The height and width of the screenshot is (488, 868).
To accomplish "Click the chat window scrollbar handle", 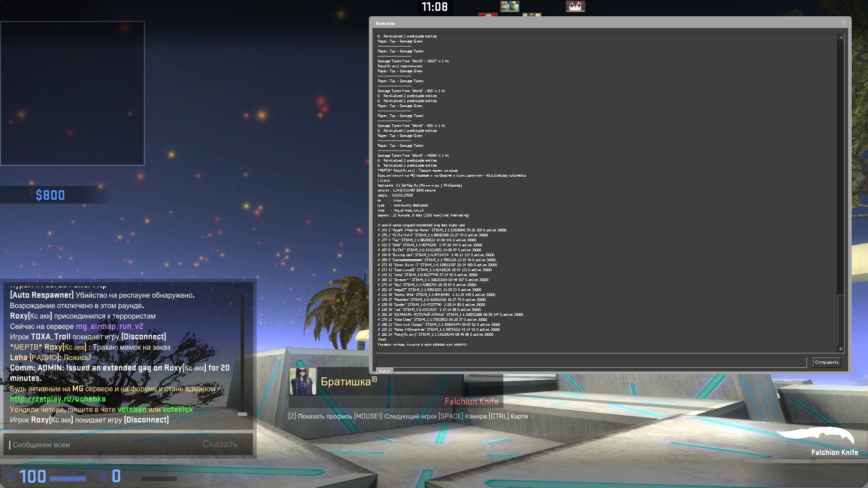I will pyautogui.click(x=242, y=414).
